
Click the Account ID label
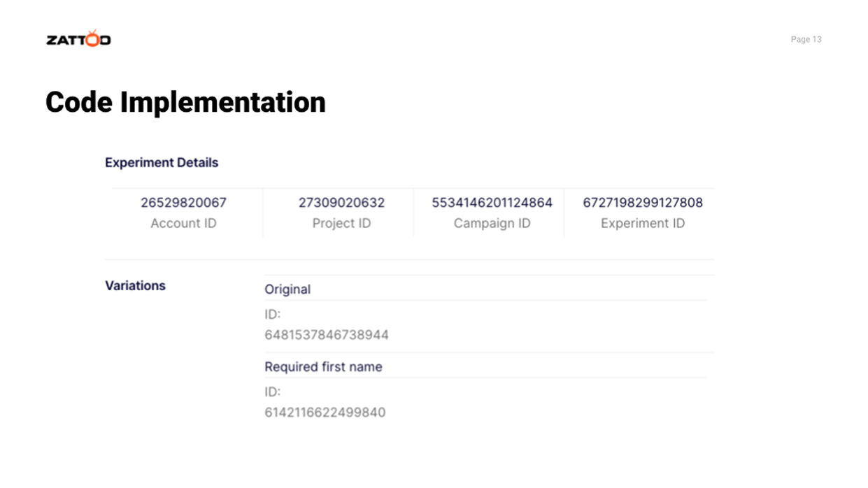pyautogui.click(x=183, y=224)
